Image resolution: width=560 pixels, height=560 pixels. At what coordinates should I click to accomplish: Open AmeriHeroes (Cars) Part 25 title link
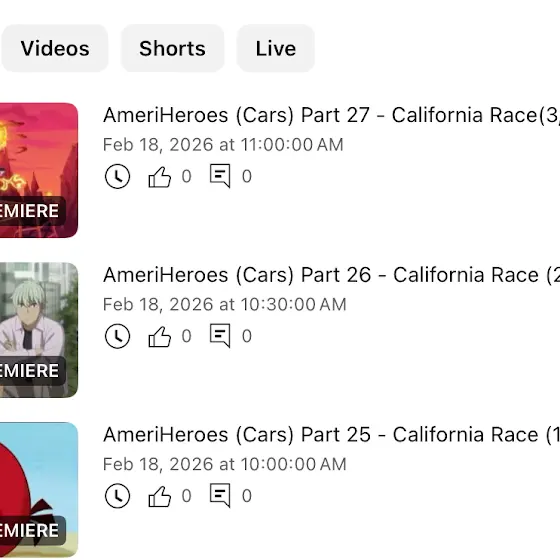coord(331,435)
